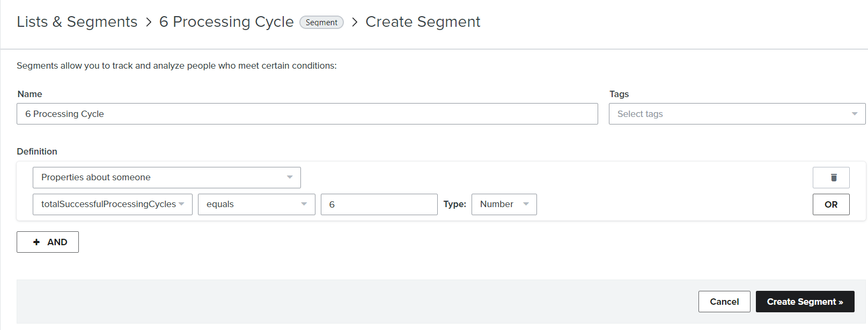Open the 6 Processing Cycle breadcrumb link

[226, 22]
